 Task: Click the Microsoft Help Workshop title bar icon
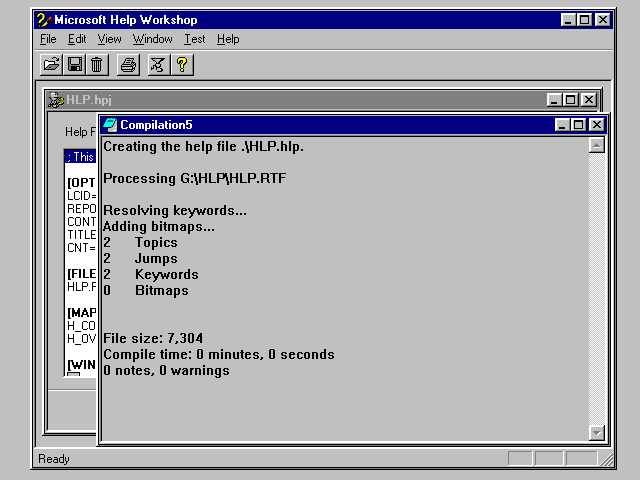coord(43,19)
